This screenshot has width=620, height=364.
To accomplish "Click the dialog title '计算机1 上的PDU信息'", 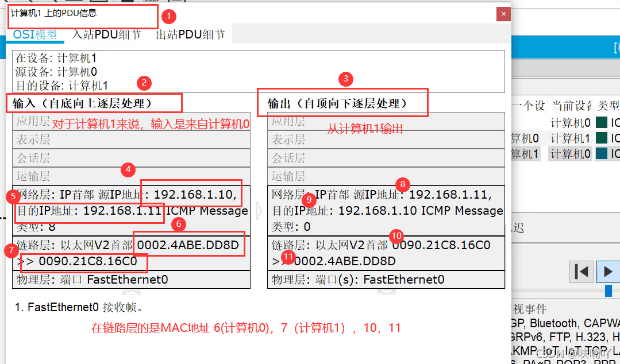I will (54, 13).
